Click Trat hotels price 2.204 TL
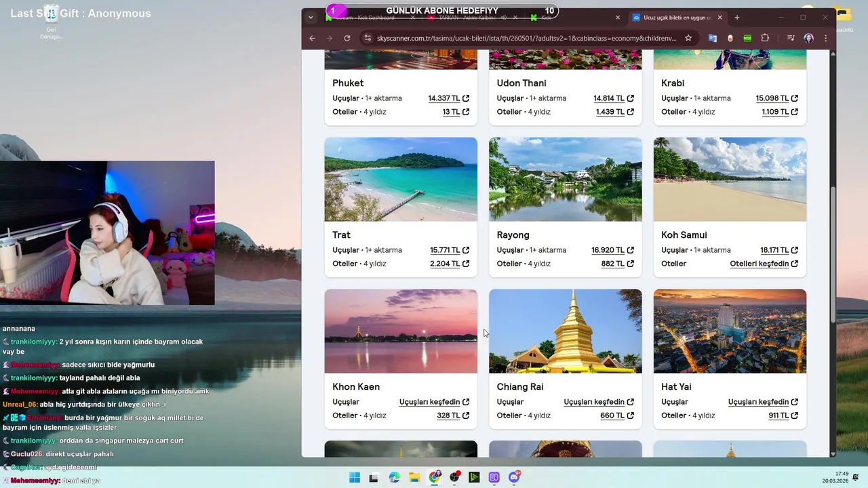Image resolution: width=868 pixels, height=488 pixels. click(x=445, y=264)
